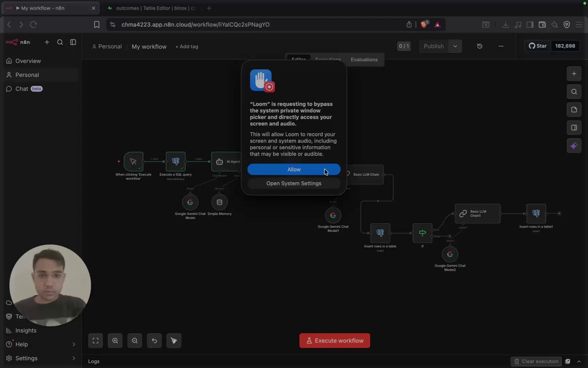Open search from sidebar magnifier icon
Viewport: 588px width, 368px height.
pos(60,42)
